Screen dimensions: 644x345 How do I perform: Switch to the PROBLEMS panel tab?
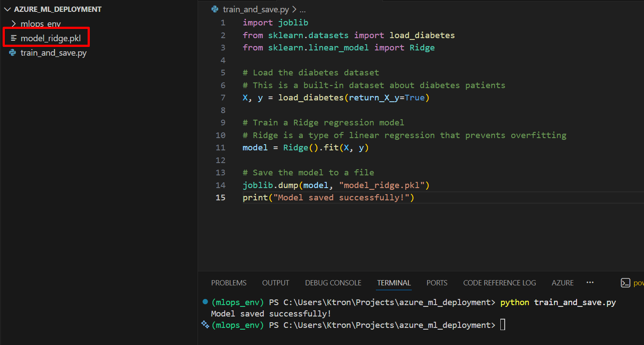[x=229, y=283]
